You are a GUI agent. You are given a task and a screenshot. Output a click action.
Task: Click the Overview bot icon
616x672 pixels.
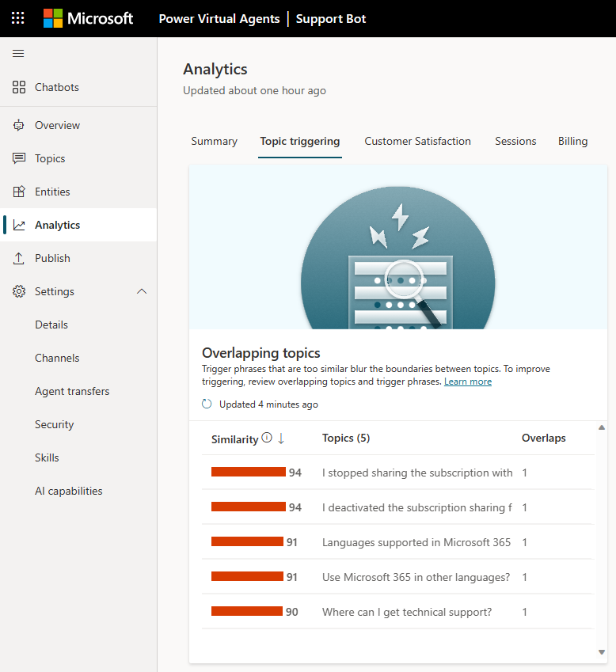[18, 125]
